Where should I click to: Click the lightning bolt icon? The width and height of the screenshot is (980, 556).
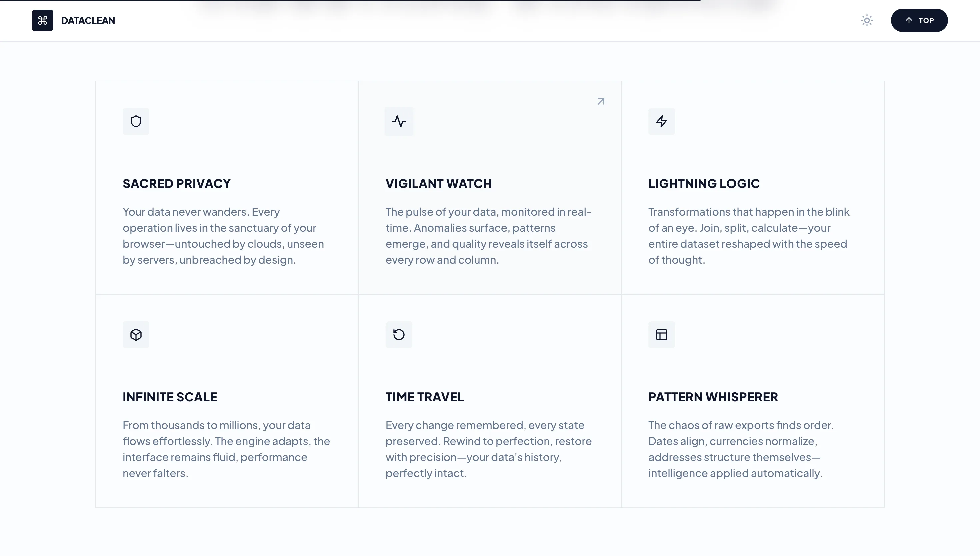click(x=661, y=121)
